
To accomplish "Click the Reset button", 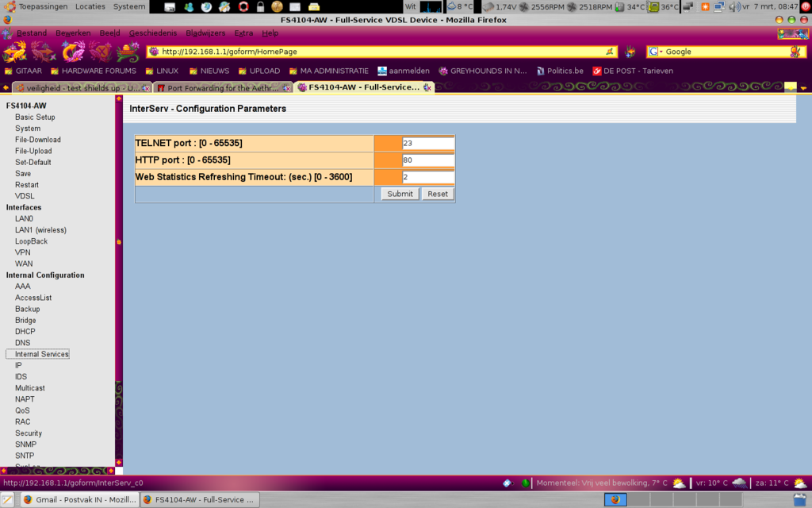I will click(438, 194).
